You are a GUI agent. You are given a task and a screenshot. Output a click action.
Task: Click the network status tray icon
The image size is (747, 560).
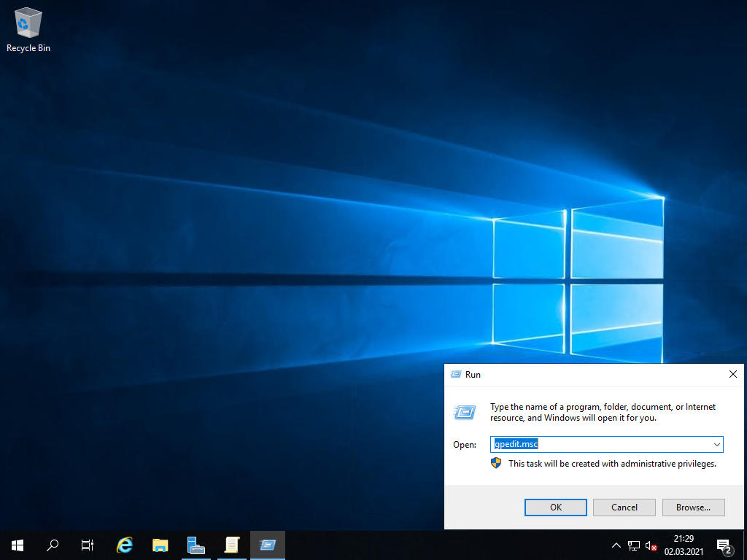tap(633, 545)
